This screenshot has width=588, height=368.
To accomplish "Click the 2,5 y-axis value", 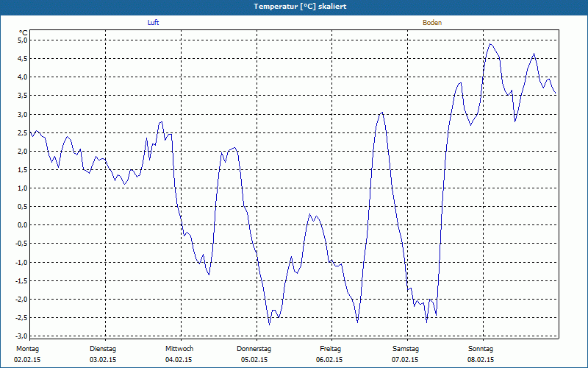I will (23, 132).
